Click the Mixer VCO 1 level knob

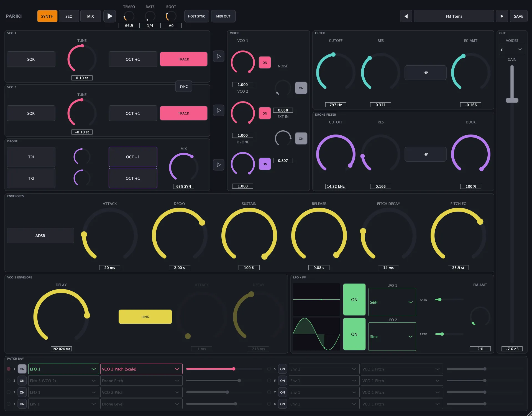click(x=243, y=63)
